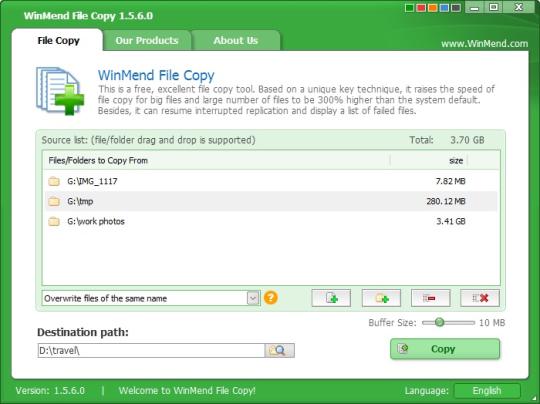The width and height of the screenshot is (540, 404).
Task: Click the WinMend File Copy logo icon
Action: [x=60, y=91]
